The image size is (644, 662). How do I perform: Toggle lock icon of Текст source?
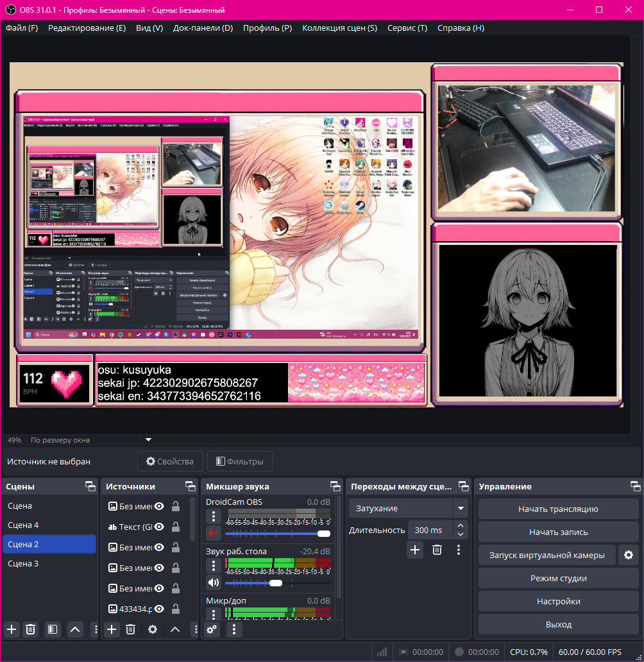click(176, 527)
